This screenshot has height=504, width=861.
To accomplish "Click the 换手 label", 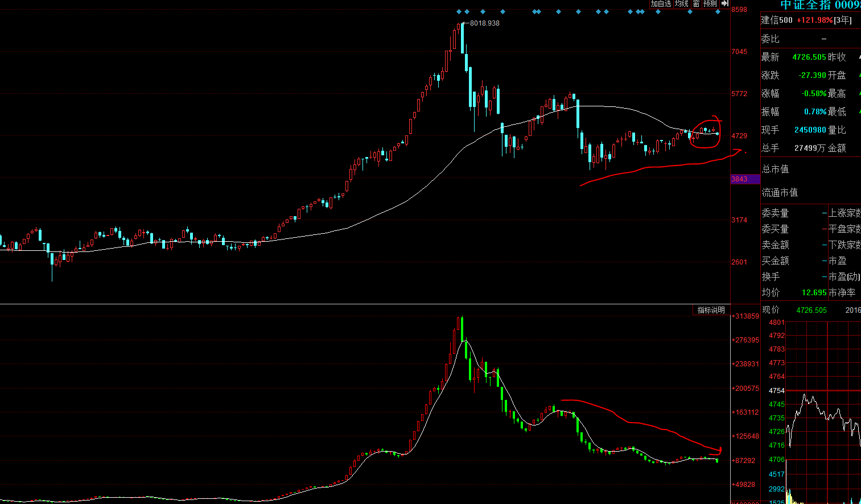I will tap(771, 276).
